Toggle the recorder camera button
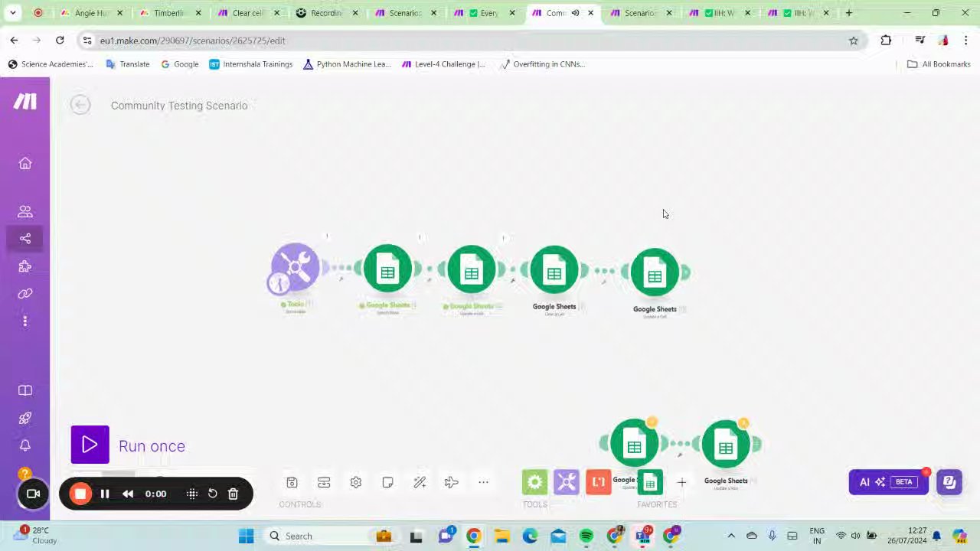980x551 pixels. click(34, 494)
